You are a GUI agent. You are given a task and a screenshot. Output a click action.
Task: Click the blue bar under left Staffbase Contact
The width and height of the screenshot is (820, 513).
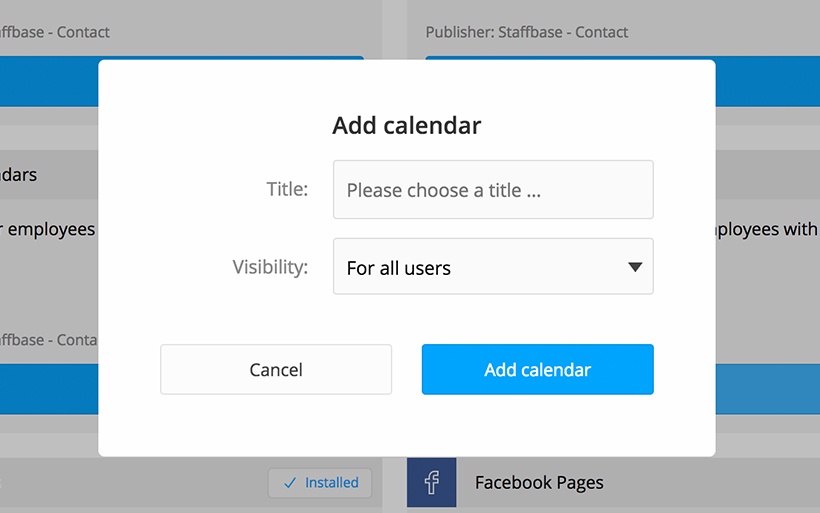(x=49, y=82)
